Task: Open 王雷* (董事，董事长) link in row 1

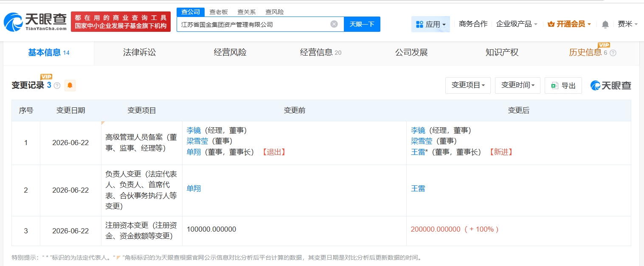Action: [418, 152]
